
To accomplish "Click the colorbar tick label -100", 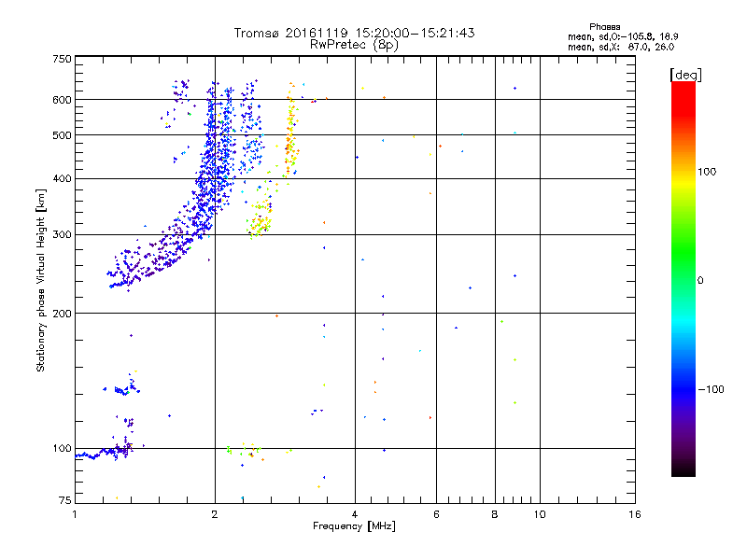I will click(x=712, y=389).
